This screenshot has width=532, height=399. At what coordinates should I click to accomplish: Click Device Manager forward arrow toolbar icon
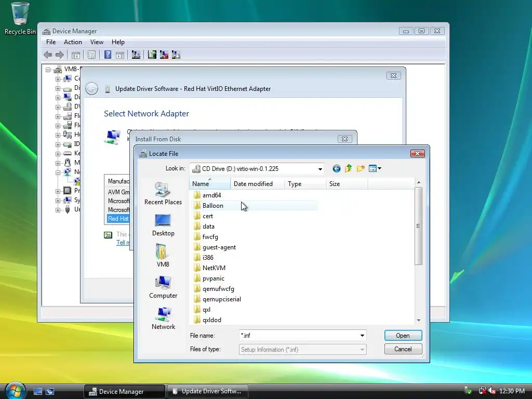click(60, 55)
